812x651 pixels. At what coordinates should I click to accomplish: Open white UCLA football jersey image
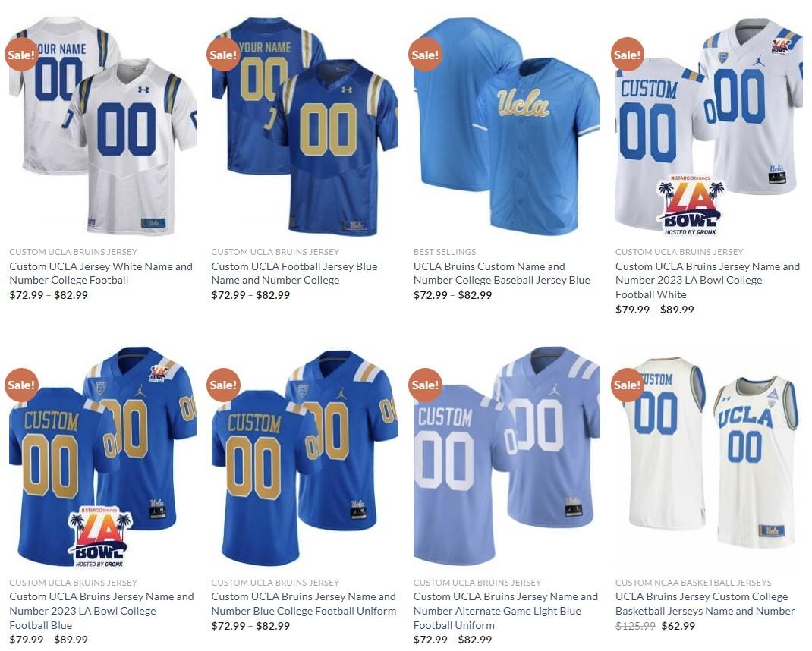102,125
